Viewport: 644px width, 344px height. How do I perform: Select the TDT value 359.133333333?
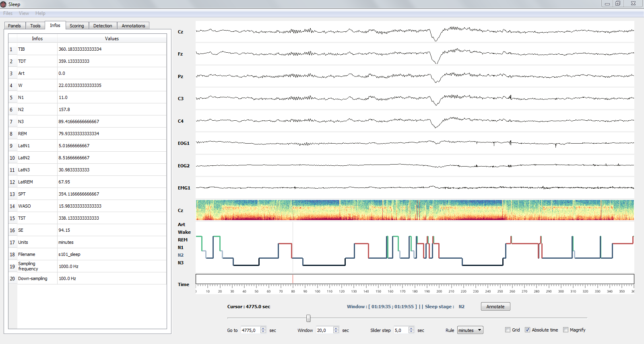pyautogui.click(x=74, y=61)
